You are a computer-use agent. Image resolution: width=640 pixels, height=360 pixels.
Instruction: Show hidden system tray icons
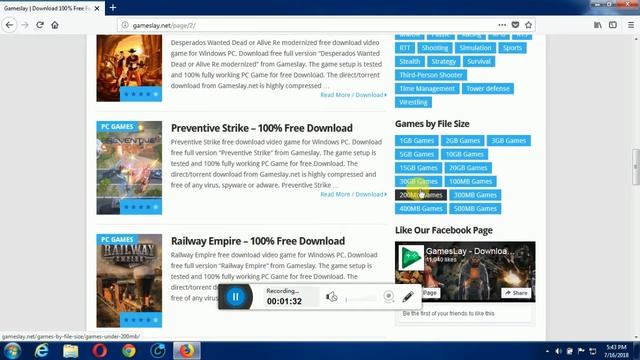tap(547, 351)
